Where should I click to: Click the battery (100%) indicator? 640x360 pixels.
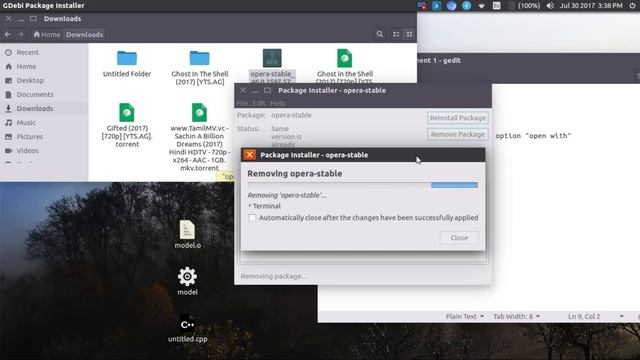click(525, 6)
